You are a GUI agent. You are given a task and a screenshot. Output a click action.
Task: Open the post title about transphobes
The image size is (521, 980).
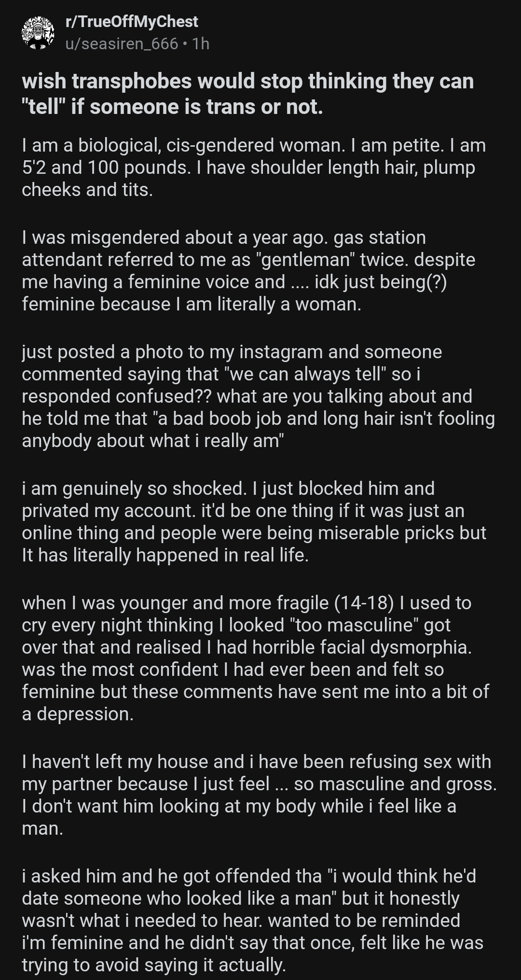[247, 94]
